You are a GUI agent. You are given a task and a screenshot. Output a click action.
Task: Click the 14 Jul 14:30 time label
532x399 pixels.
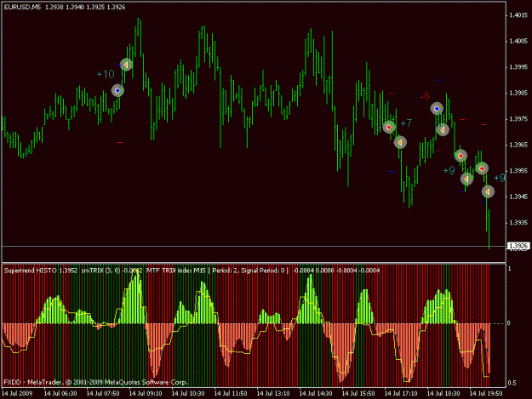click(x=316, y=393)
